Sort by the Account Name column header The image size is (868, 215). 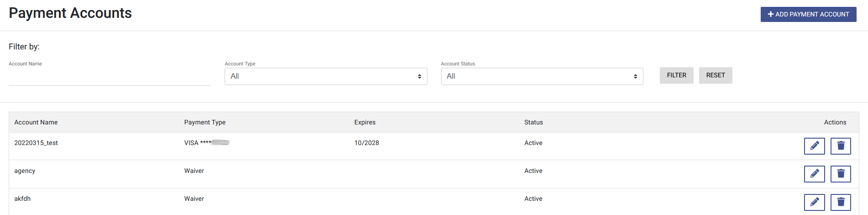[x=36, y=122]
